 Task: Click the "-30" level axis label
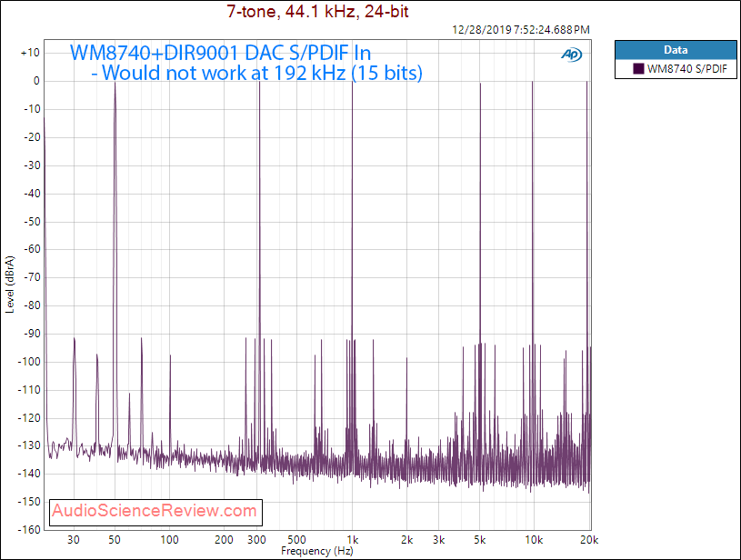click(x=32, y=165)
